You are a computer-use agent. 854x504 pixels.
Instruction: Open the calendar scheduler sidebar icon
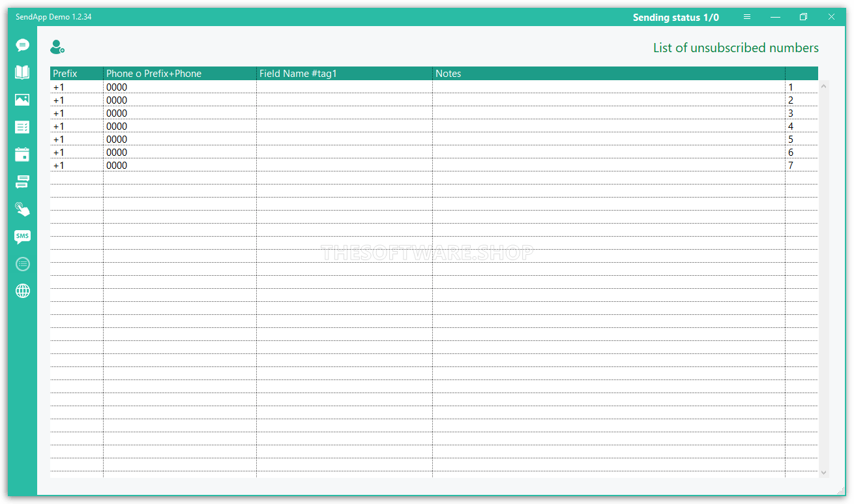[x=23, y=155]
